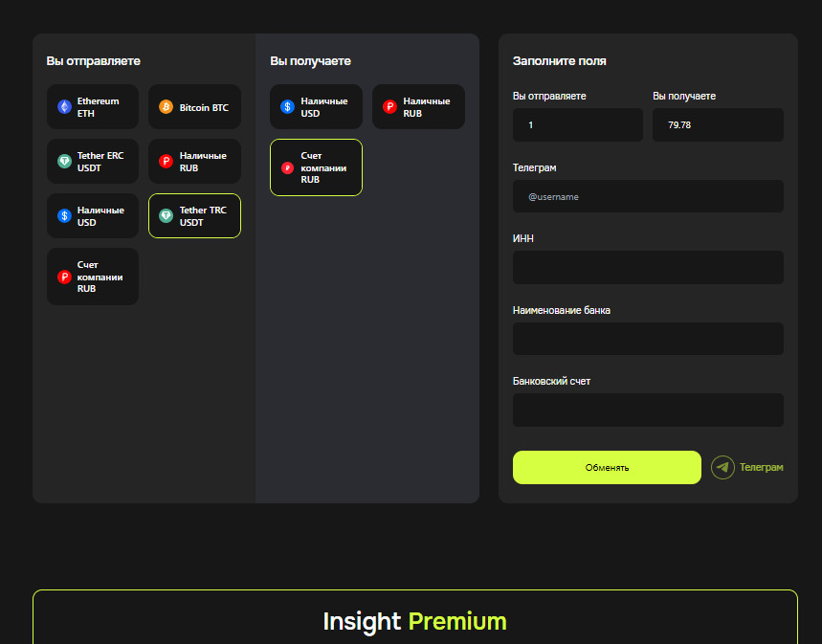The height and width of the screenshot is (644, 822).
Task: Click the orange Bitcoin icon
Action: (166, 107)
